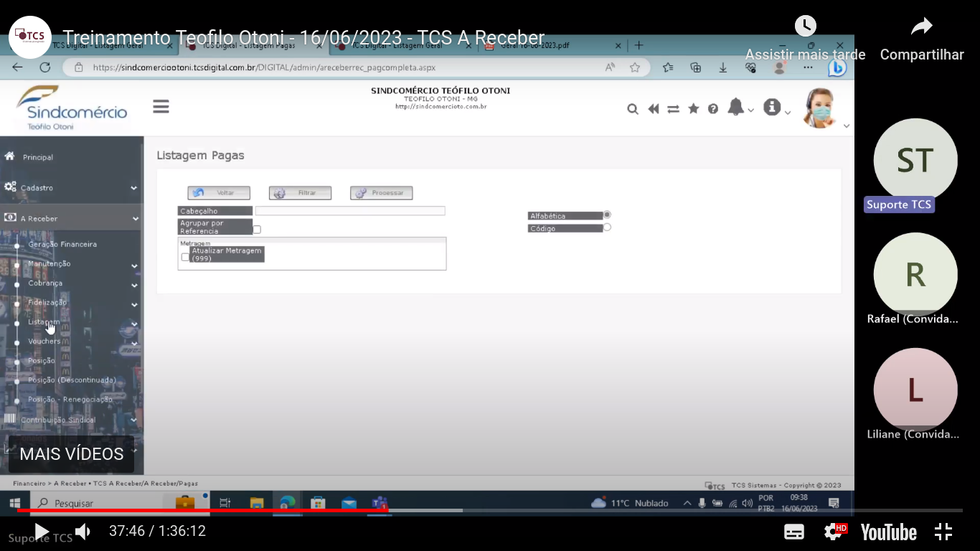Open the notifications bell icon
Viewport: 980px width, 551px height.
point(735,108)
